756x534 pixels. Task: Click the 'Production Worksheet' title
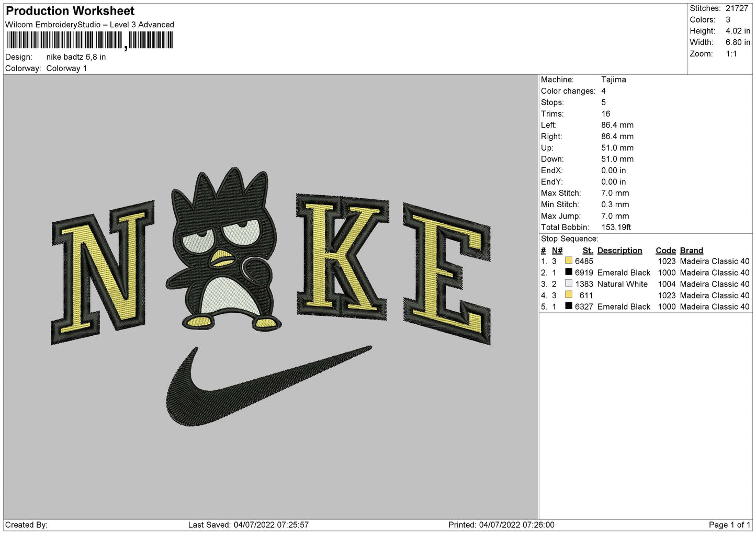tap(70, 11)
